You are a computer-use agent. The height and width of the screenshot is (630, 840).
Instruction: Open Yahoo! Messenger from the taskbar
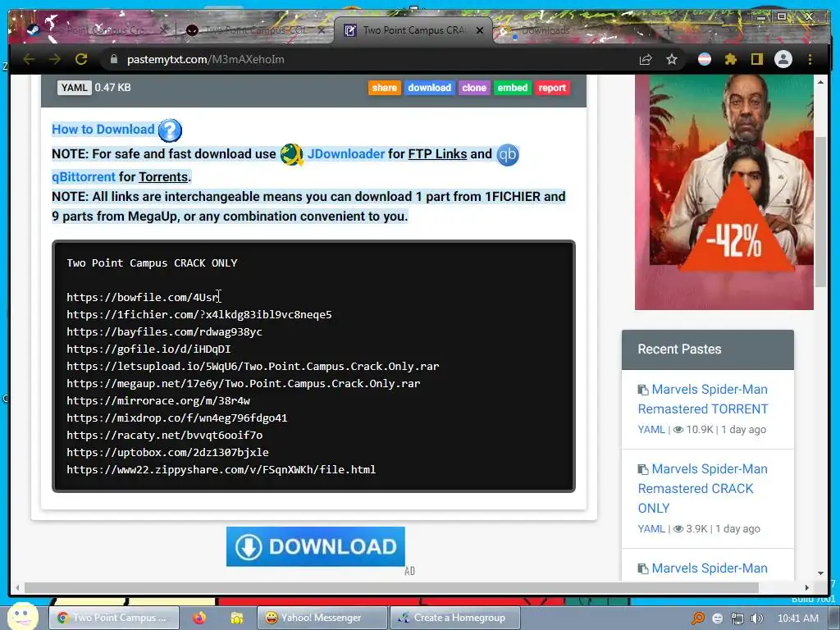[x=322, y=618]
